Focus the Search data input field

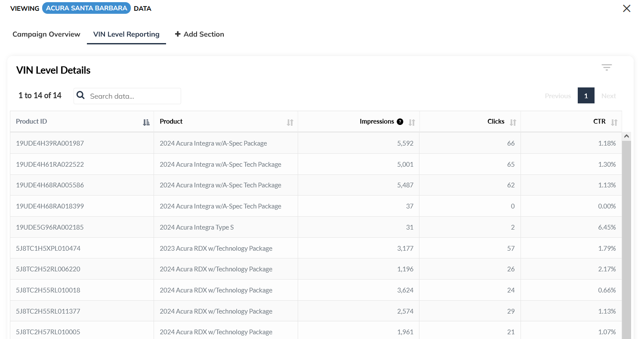[133, 96]
